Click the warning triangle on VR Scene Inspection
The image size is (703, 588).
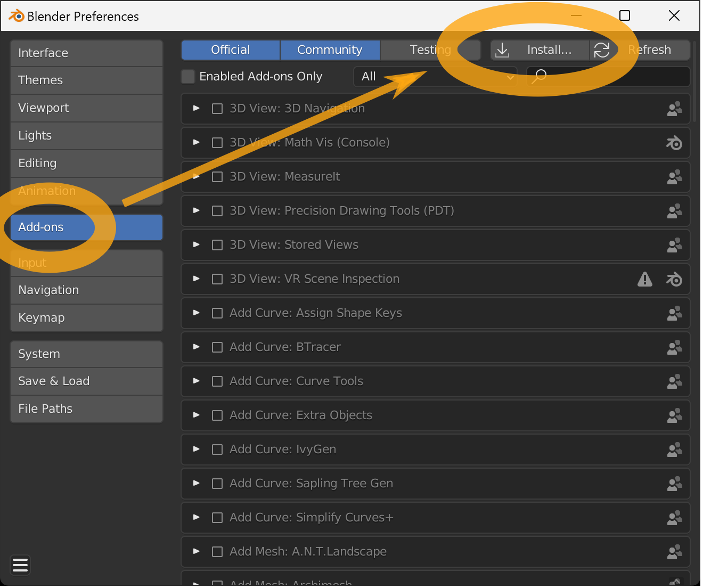click(x=645, y=279)
